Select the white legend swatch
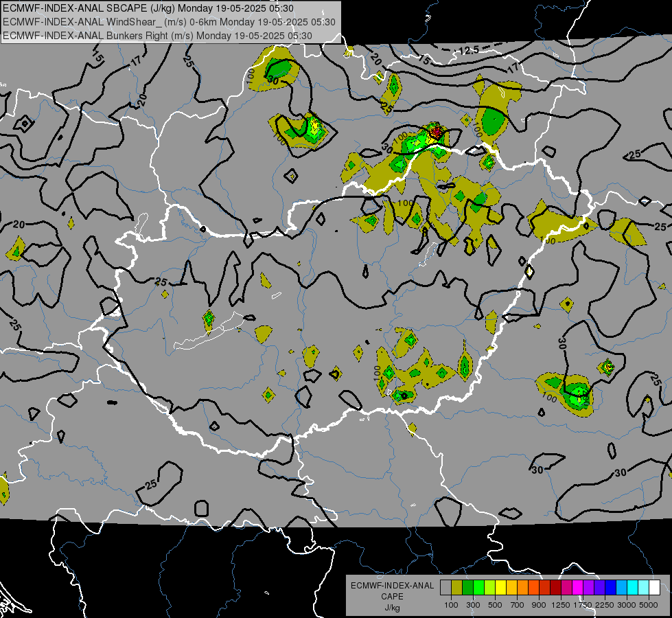The height and width of the screenshot is (618, 672). click(655, 588)
